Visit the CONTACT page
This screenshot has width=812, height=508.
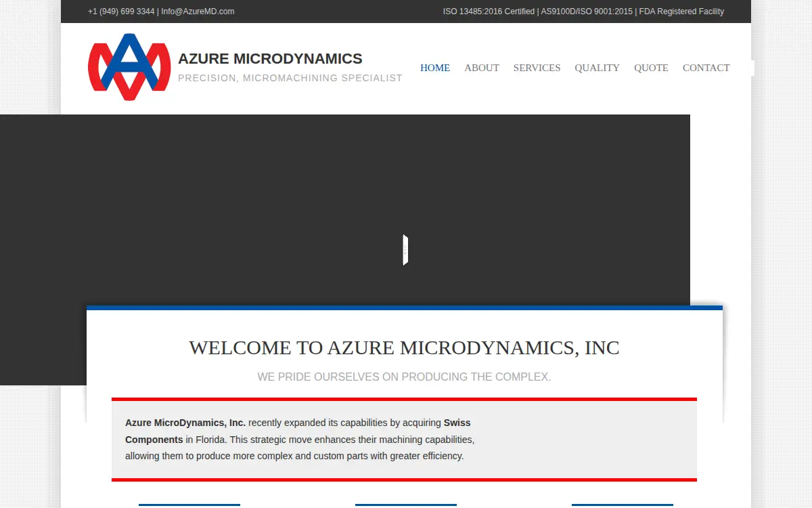point(706,68)
